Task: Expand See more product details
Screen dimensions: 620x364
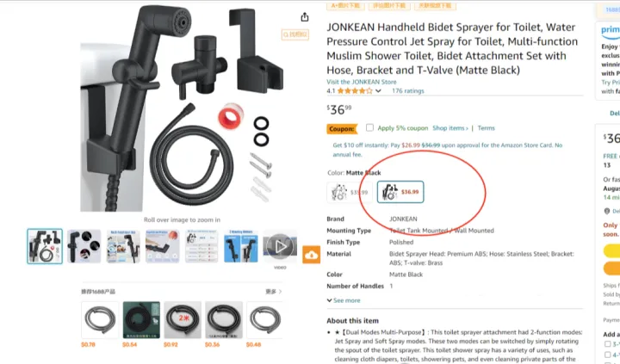Action: pos(344,300)
